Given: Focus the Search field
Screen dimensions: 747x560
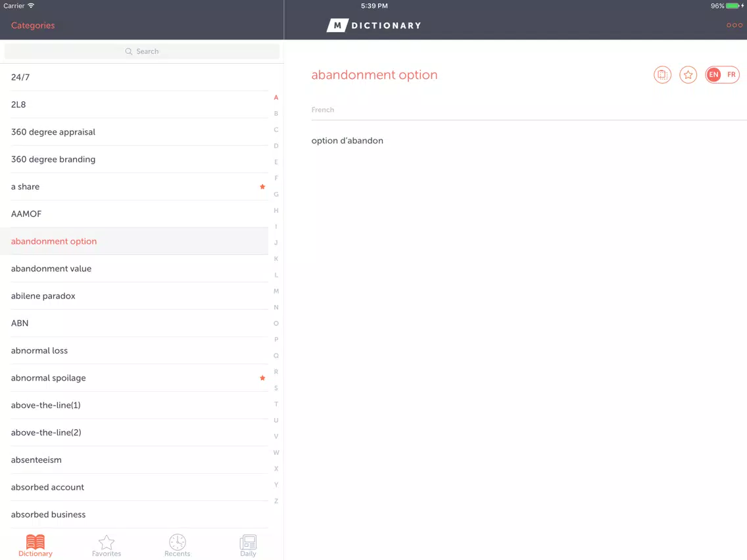Looking at the screenshot, I should [142, 51].
